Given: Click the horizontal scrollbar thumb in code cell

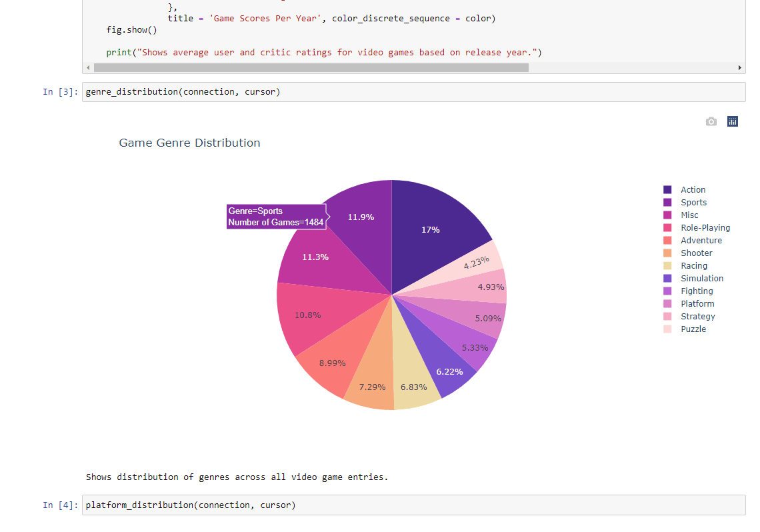Looking at the screenshot, I should [311, 68].
